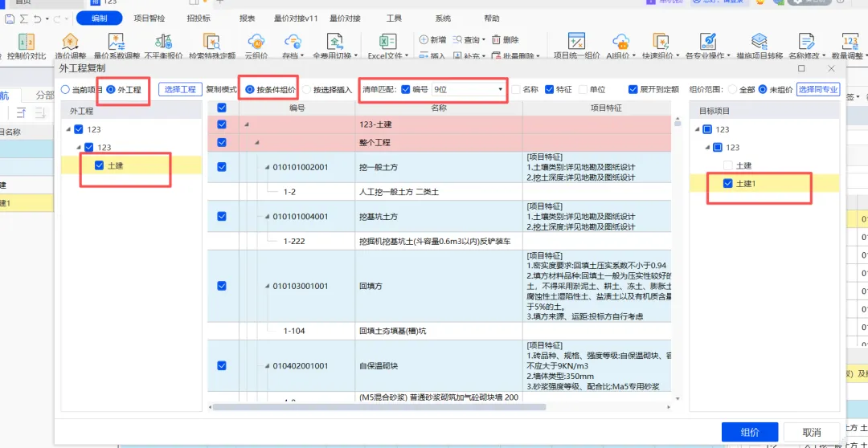Launch the AI组价 icon
The height and width of the screenshot is (448, 868).
pyautogui.click(x=621, y=42)
